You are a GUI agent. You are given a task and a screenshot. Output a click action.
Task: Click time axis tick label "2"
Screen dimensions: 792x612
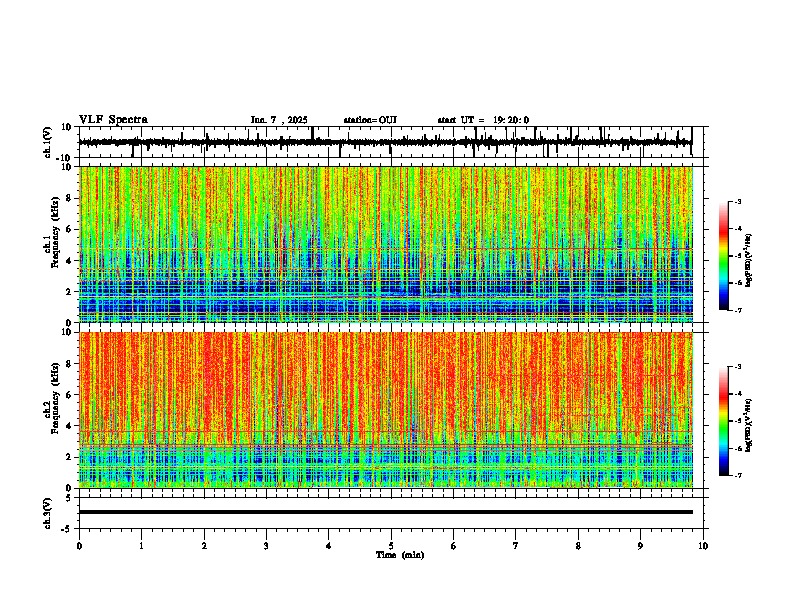204,546
